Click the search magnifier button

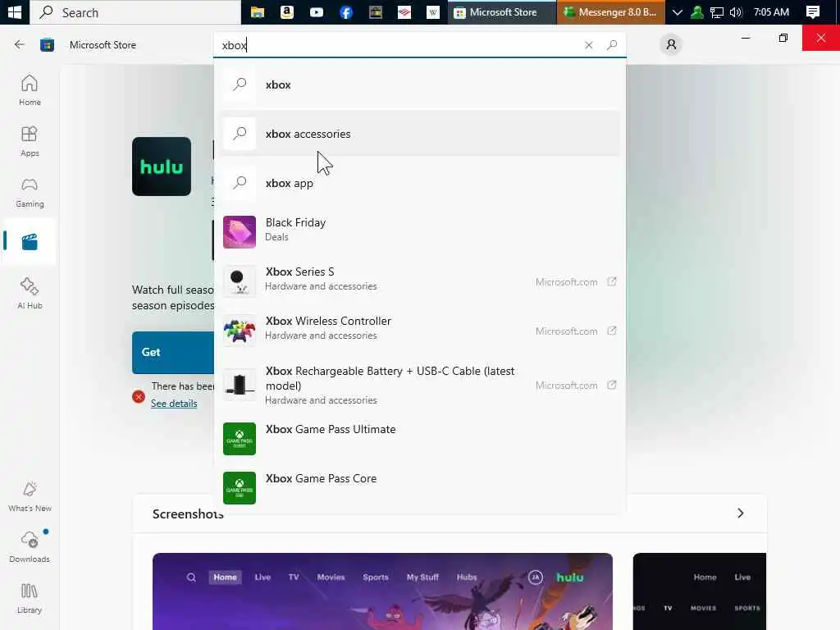[x=612, y=45]
